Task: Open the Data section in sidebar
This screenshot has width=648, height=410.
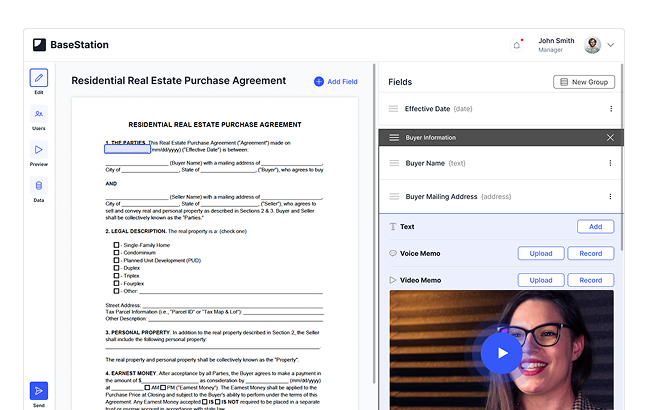Action: coord(39,186)
